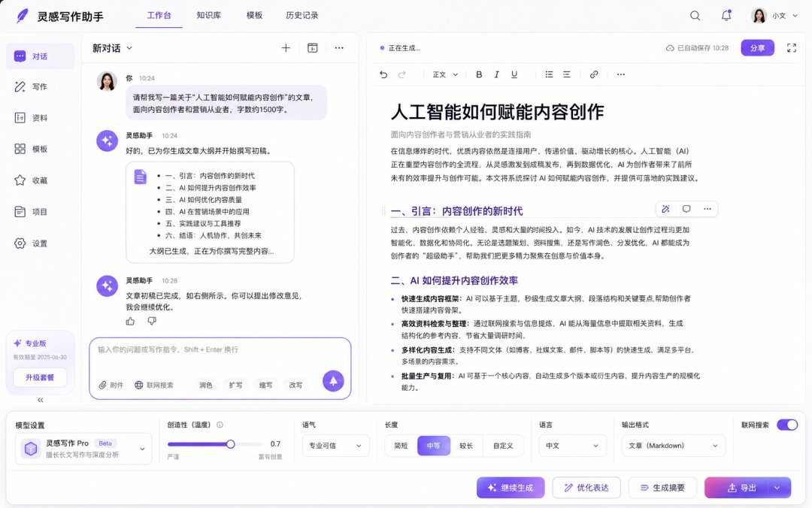Select 较长 length option

(466, 446)
